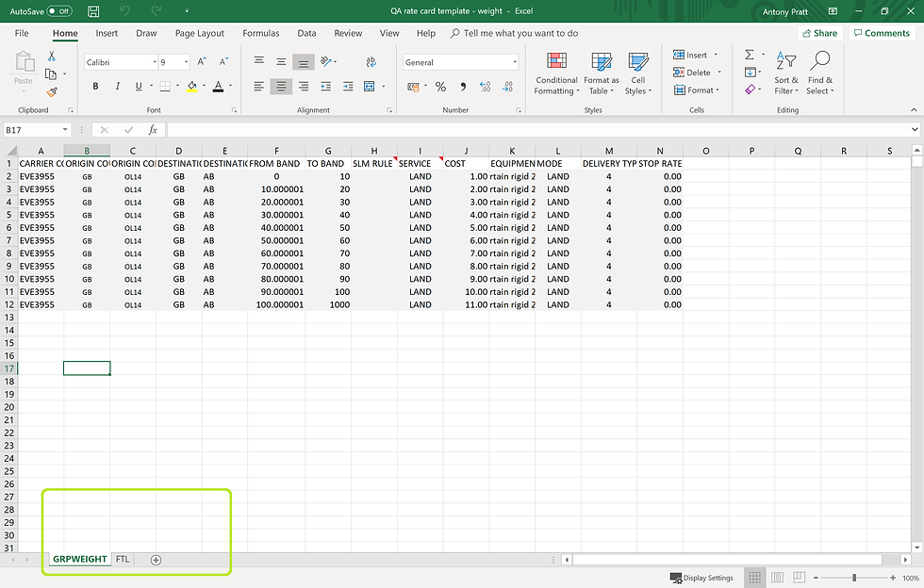Apply Comma Style number format
This screenshot has width=924, height=588.
(463, 87)
